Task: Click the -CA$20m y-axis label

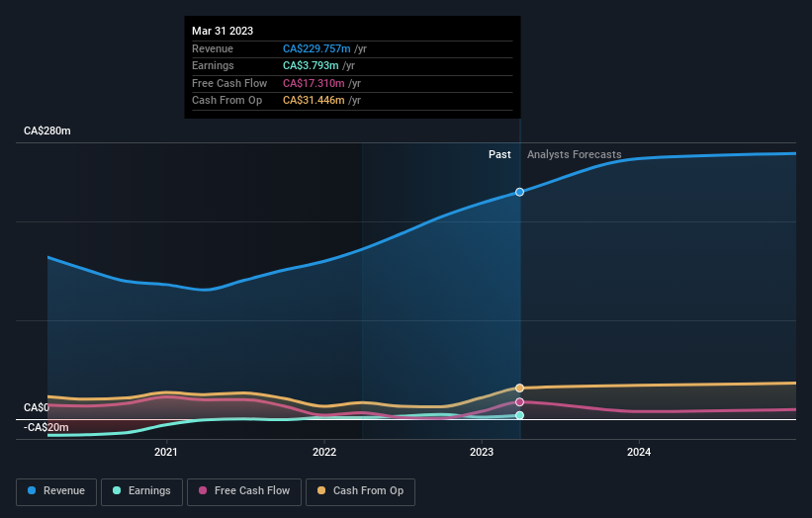Action: 46,427
